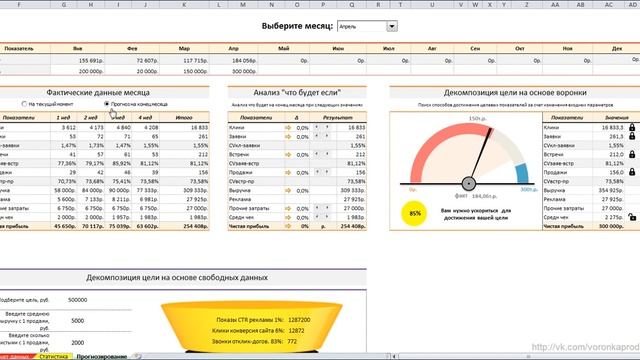Click the insert new sheet icon after Прогнозирование tab

coord(138,356)
